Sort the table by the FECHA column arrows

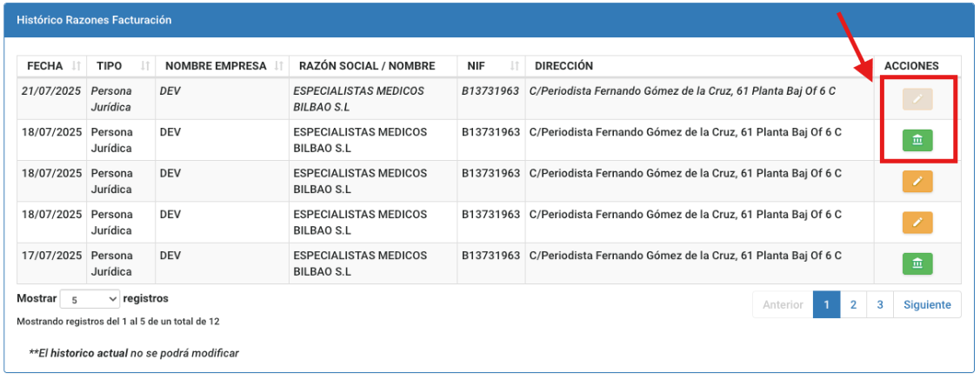(77, 66)
